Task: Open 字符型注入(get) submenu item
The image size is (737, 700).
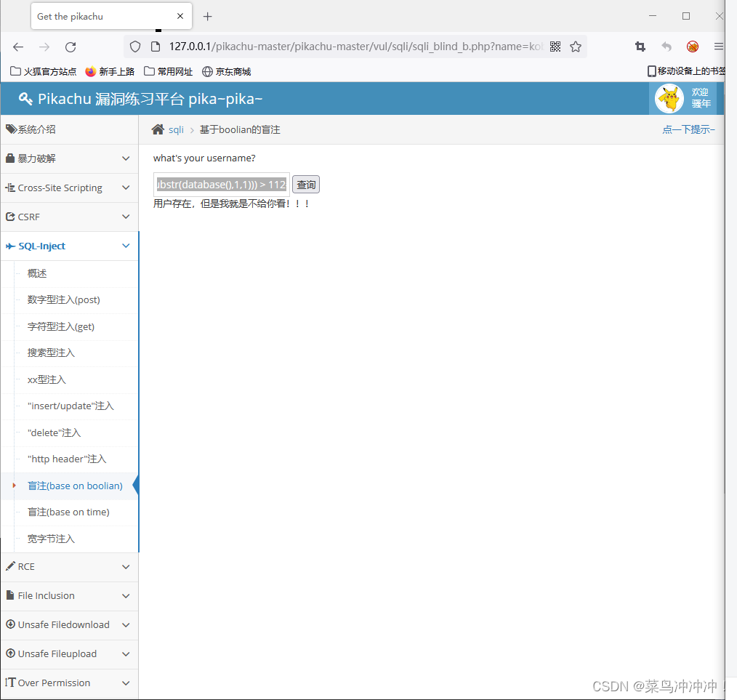Action: click(60, 326)
